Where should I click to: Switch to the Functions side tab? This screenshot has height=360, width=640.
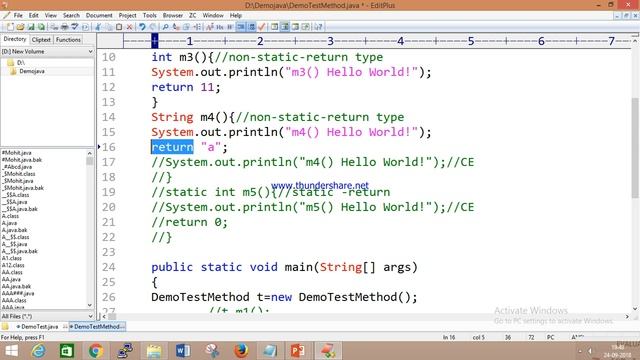click(x=68, y=40)
